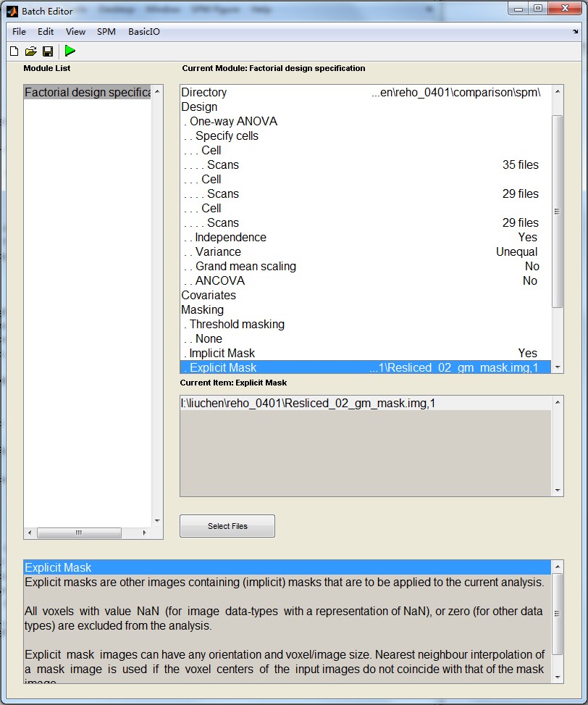Screen dimensions: 588x705
Task: Select the Design row
Action: [365, 107]
